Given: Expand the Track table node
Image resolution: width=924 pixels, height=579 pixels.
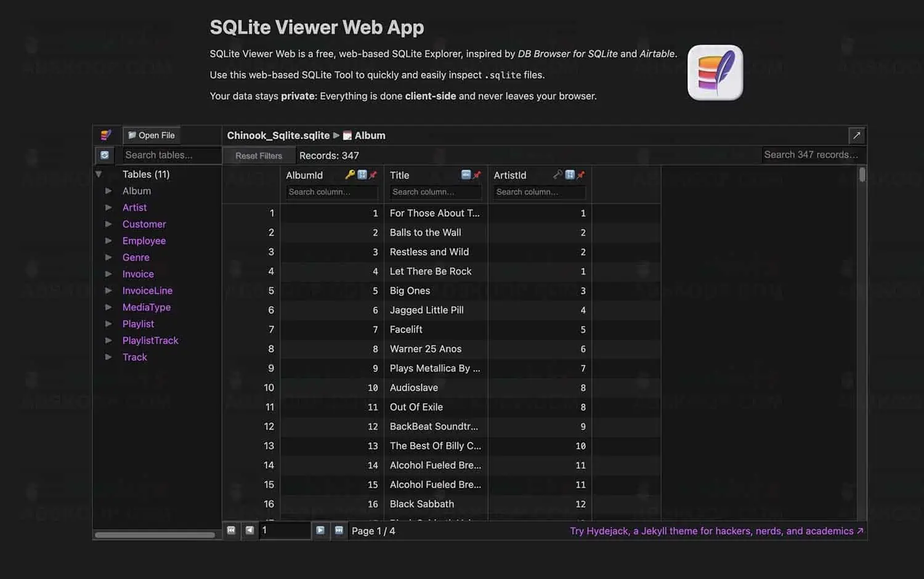Looking at the screenshot, I should pyautogui.click(x=108, y=357).
